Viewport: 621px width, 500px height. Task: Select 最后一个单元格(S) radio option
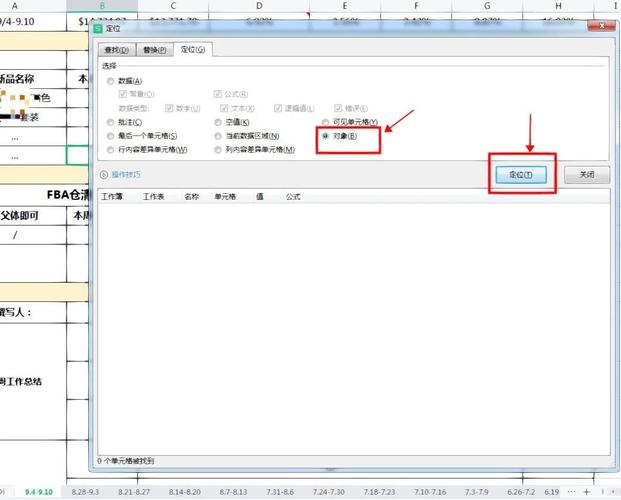coord(110,136)
